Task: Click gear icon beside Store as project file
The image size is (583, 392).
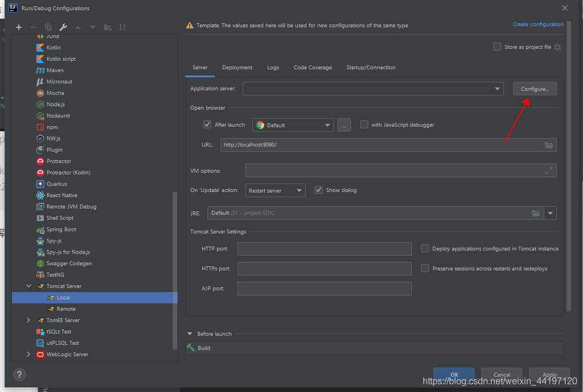Action: click(x=557, y=47)
